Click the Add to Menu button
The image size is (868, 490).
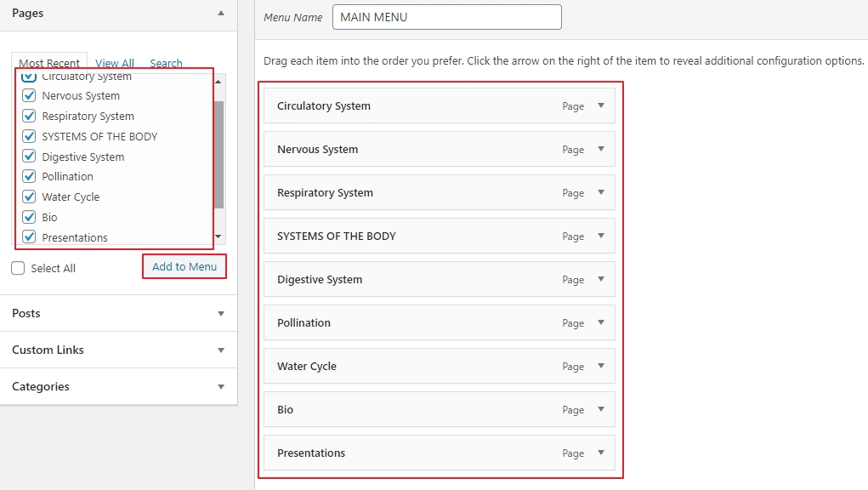(x=184, y=266)
